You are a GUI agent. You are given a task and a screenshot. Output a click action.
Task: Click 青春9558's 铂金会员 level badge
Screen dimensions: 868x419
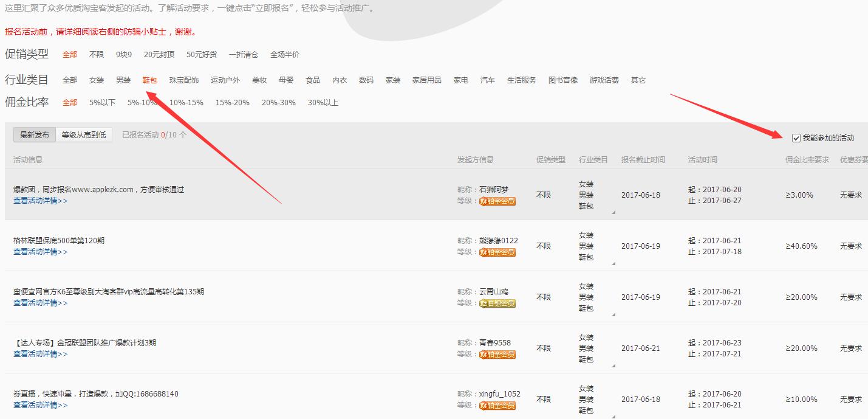pos(497,355)
